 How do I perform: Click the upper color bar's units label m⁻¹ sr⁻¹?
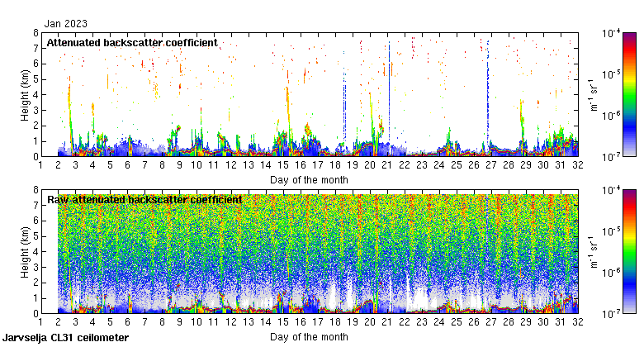pyautogui.click(x=594, y=95)
